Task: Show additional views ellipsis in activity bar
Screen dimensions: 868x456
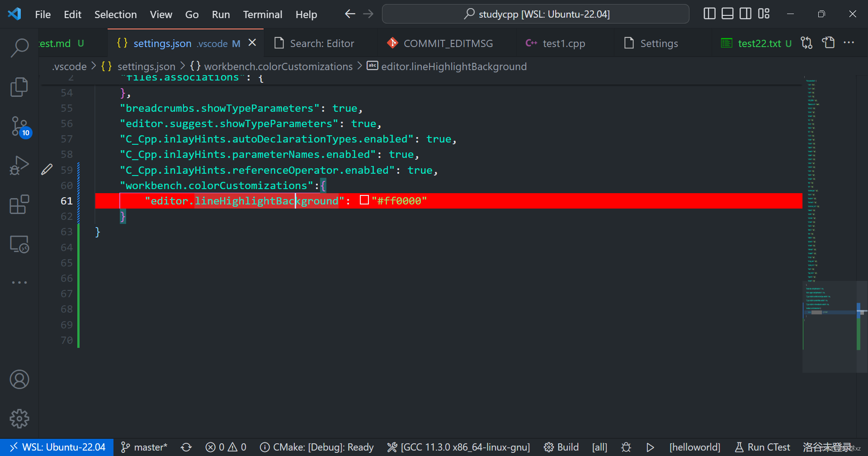Action: (x=19, y=282)
